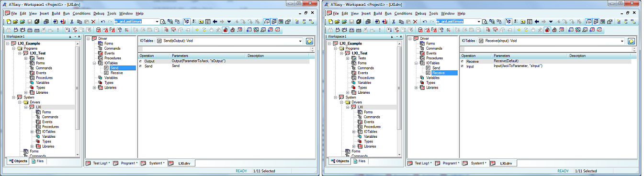Click the red Delete X icon in right window toolbar
644x176 pixels.
415,22
